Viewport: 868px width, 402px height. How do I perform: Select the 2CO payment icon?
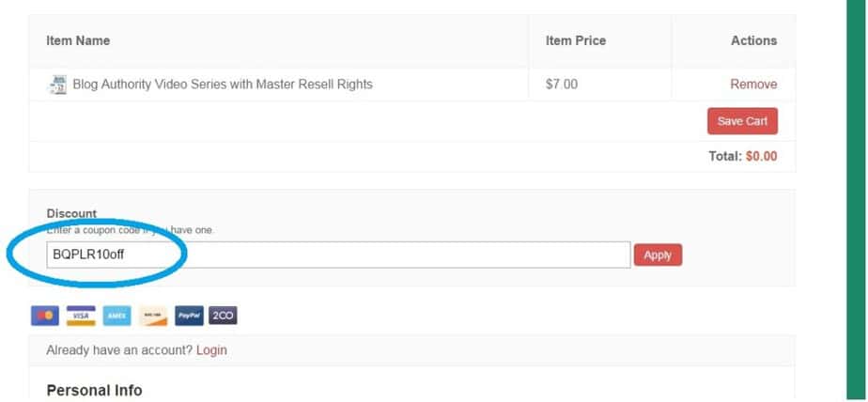coord(223,316)
